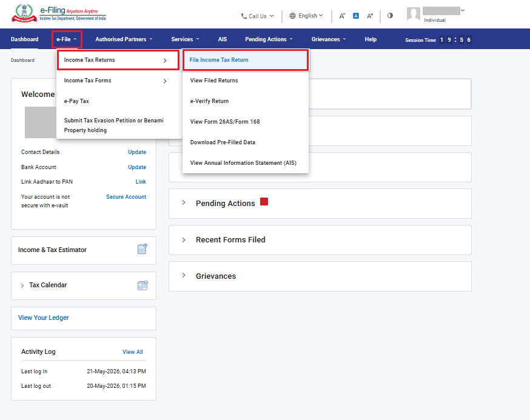Click View All in Activity Log
The height and width of the screenshot is (420, 530).
pos(132,352)
